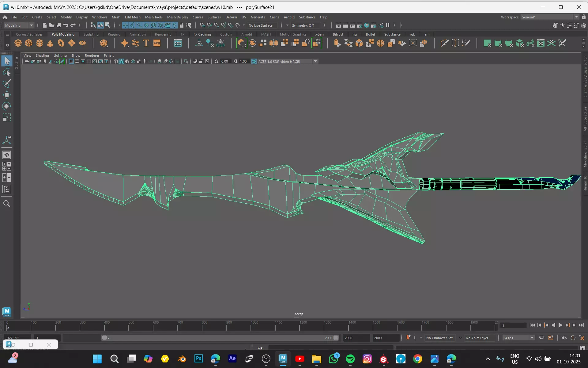Image resolution: width=588 pixels, height=368 pixels.
Task: Play the animation forward
Action: [560, 325]
